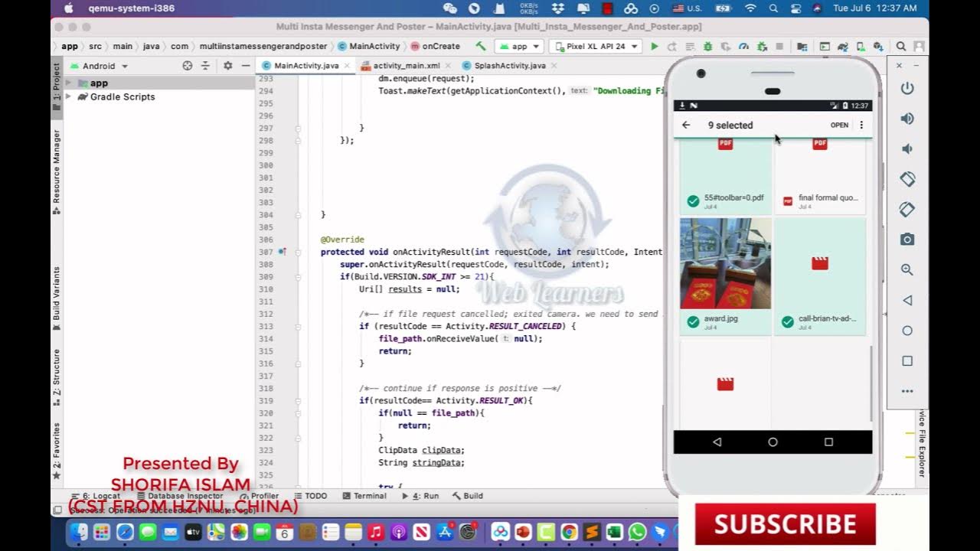The height and width of the screenshot is (551, 980).
Task: Switch to SplashActivity.java tab
Action: pyautogui.click(x=509, y=66)
